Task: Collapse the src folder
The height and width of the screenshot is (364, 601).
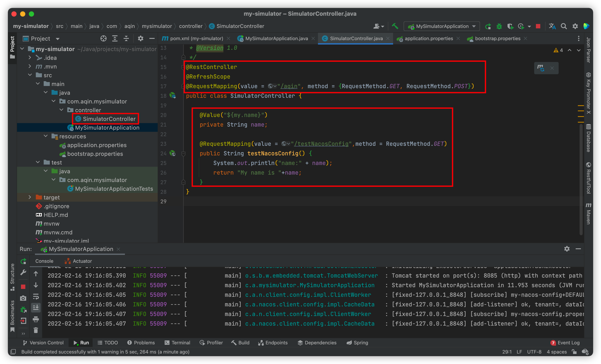Action: (30, 75)
